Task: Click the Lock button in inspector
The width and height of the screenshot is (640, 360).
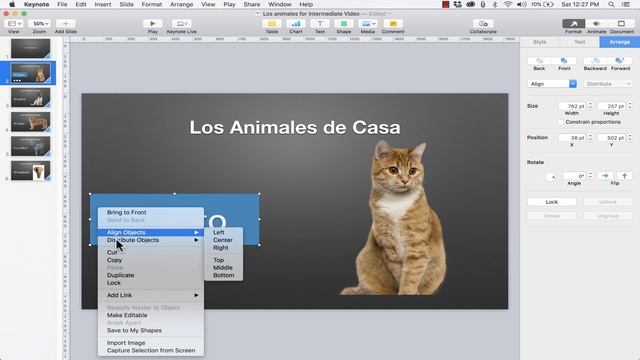Action: click(552, 202)
